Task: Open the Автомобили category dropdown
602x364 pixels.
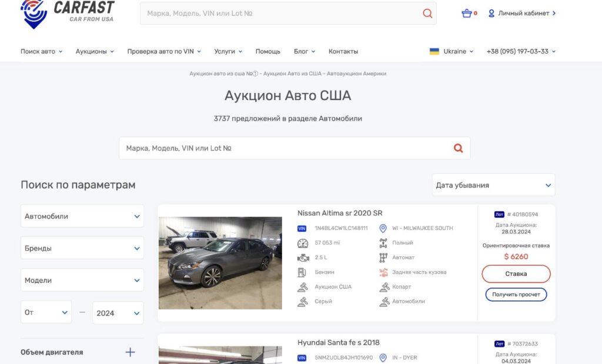Action: click(82, 216)
